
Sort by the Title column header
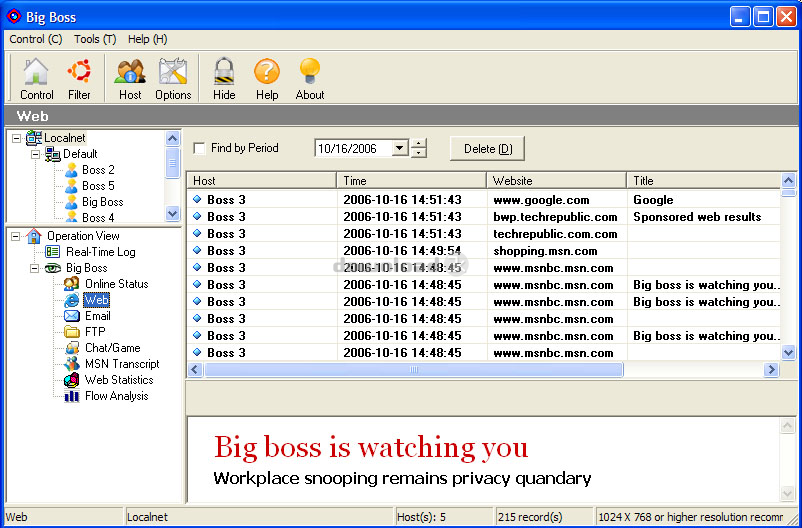tap(703, 181)
